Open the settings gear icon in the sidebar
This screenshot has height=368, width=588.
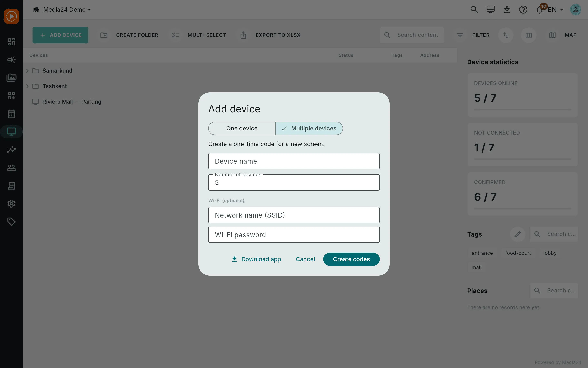[x=11, y=203]
